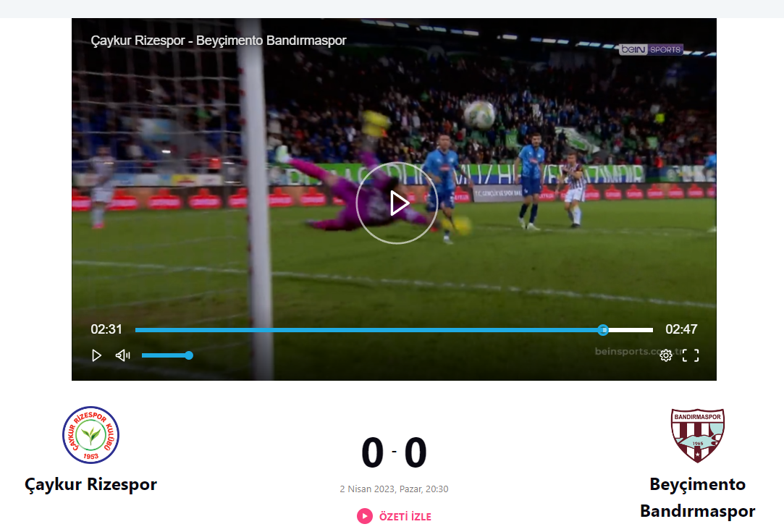Screen dimensions: 784x532
Task: Open the player settings gear
Action: click(665, 355)
